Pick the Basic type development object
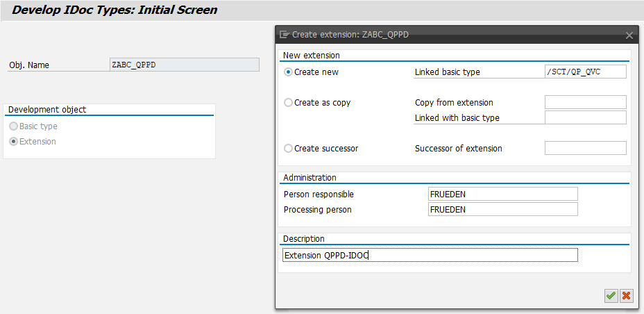This screenshot has width=644, height=314. [14, 126]
